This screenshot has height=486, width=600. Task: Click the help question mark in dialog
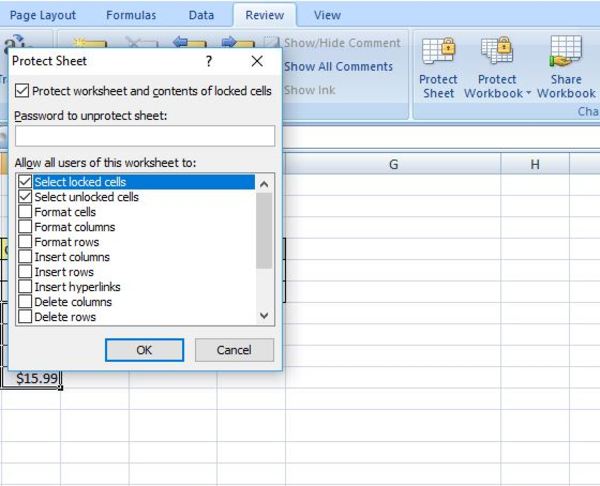209,61
